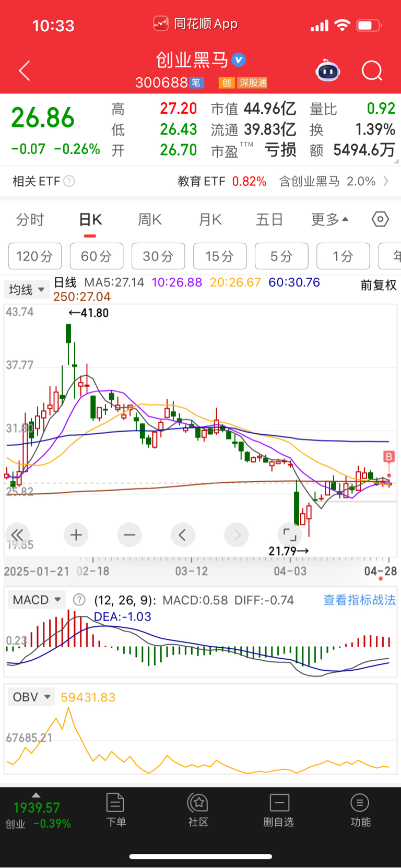Image resolution: width=401 pixels, height=868 pixels.
Task: Tap the dark blue 60:30.76 MA label
Action: click(x=294, y=282)
